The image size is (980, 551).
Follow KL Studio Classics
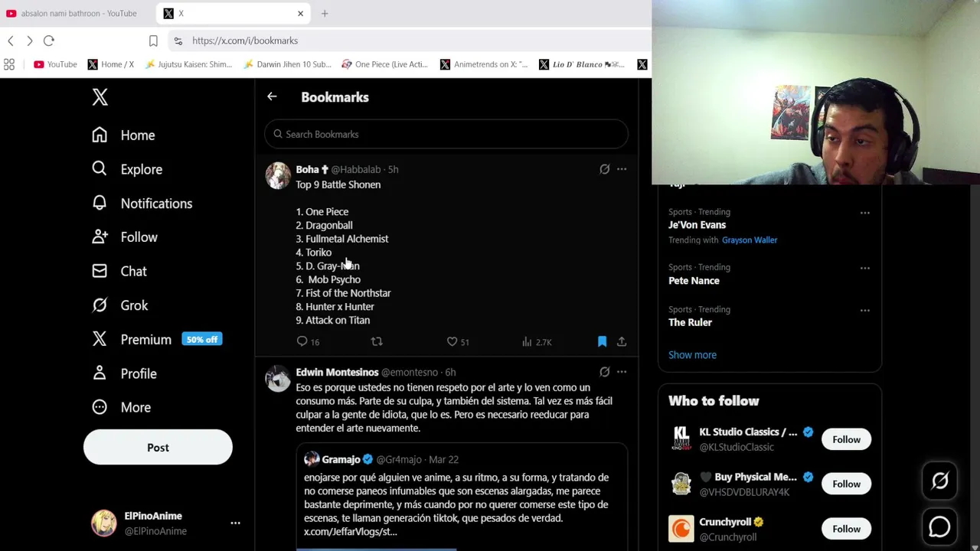coord(846,439)
